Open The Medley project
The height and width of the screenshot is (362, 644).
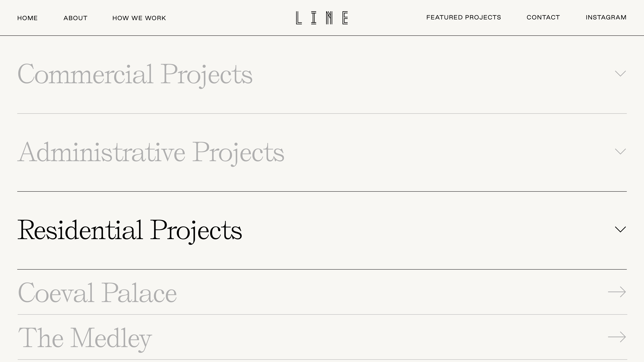(x=85, y=338)
